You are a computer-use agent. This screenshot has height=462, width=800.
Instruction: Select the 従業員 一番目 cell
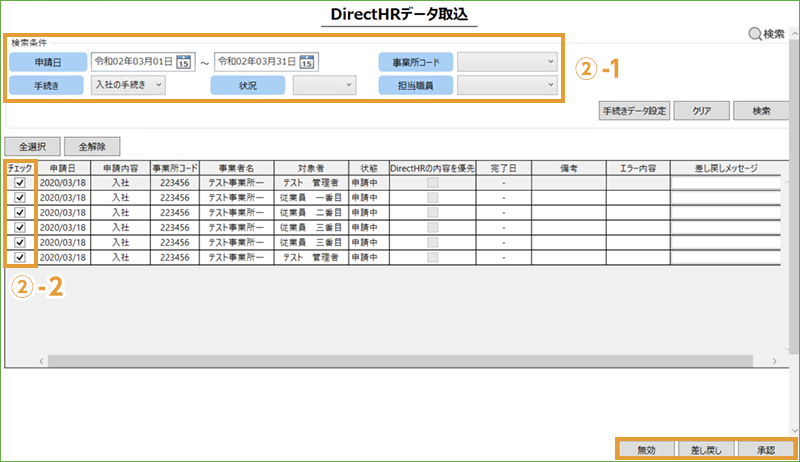pos(311,197)
